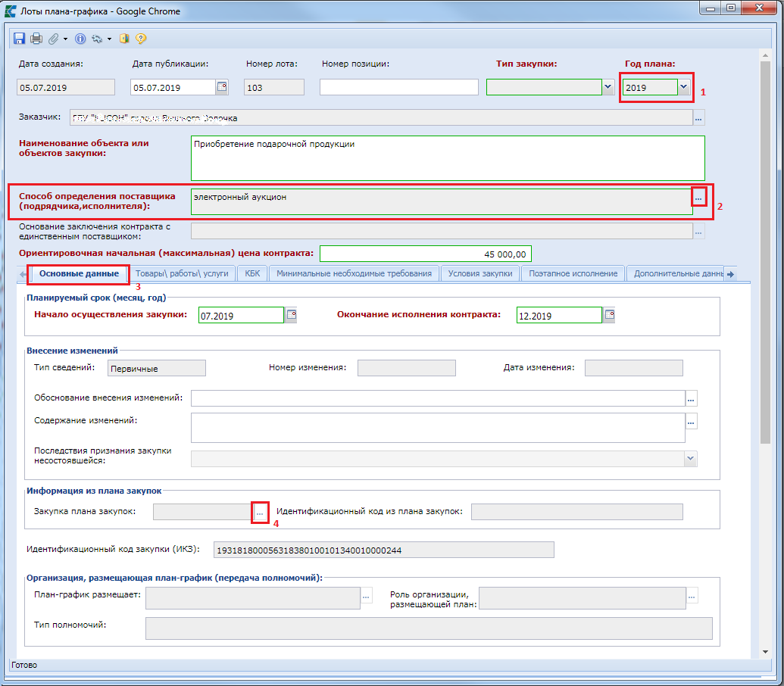Open calendar for Окончание исполнения контракта
This screenshot has width=784, height=686.
609,315
